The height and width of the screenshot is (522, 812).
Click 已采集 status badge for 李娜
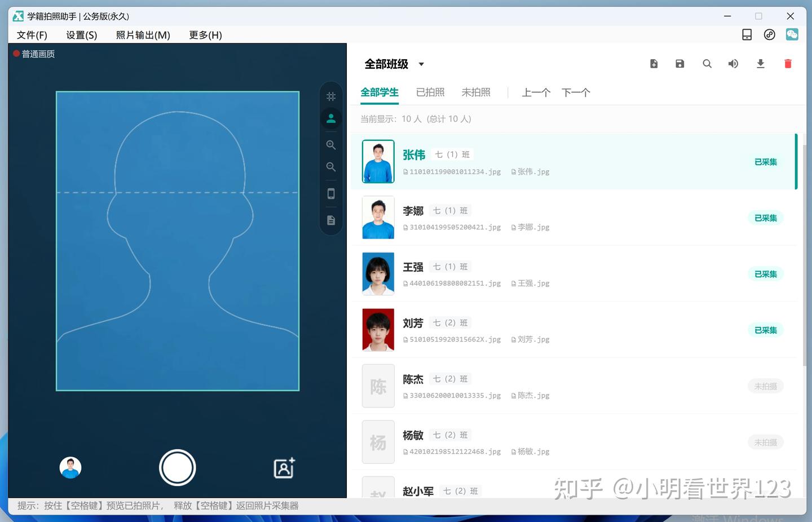(x=766, y=218)
